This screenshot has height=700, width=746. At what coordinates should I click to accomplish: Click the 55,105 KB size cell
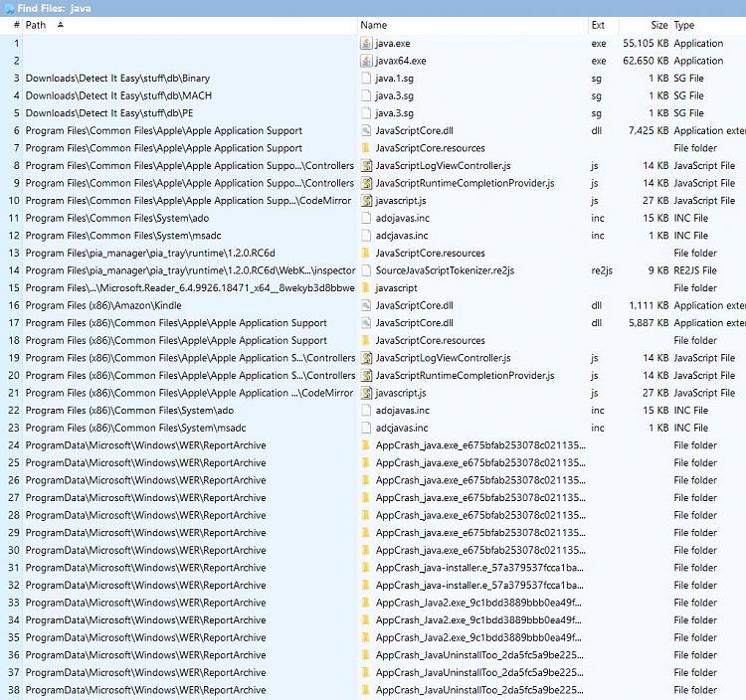point(646,44)
